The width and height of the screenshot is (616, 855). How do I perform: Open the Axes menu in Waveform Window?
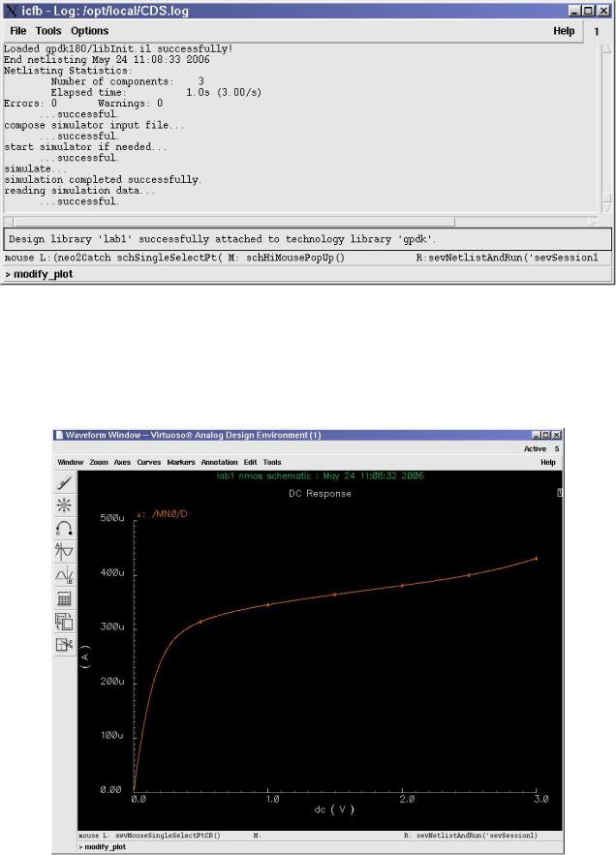pyautogui.click(x=122, y=462)
